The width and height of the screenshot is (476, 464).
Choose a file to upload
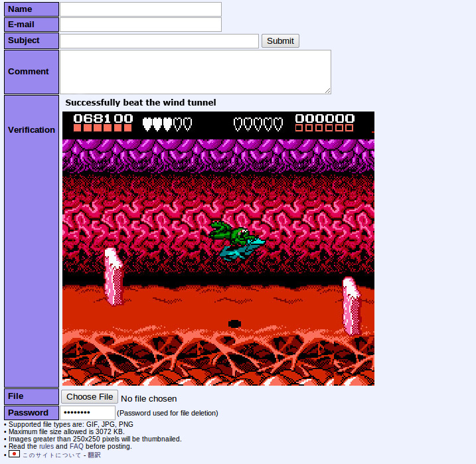click(x=90, y=397)
